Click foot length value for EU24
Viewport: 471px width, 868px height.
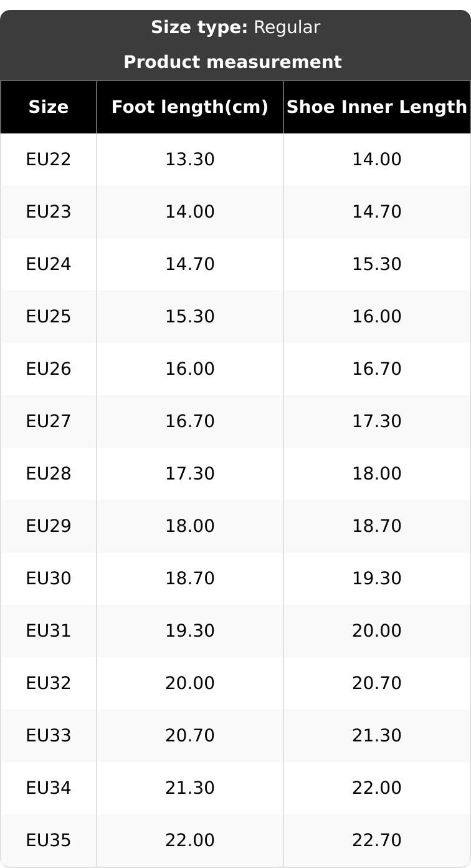[190, 264]
